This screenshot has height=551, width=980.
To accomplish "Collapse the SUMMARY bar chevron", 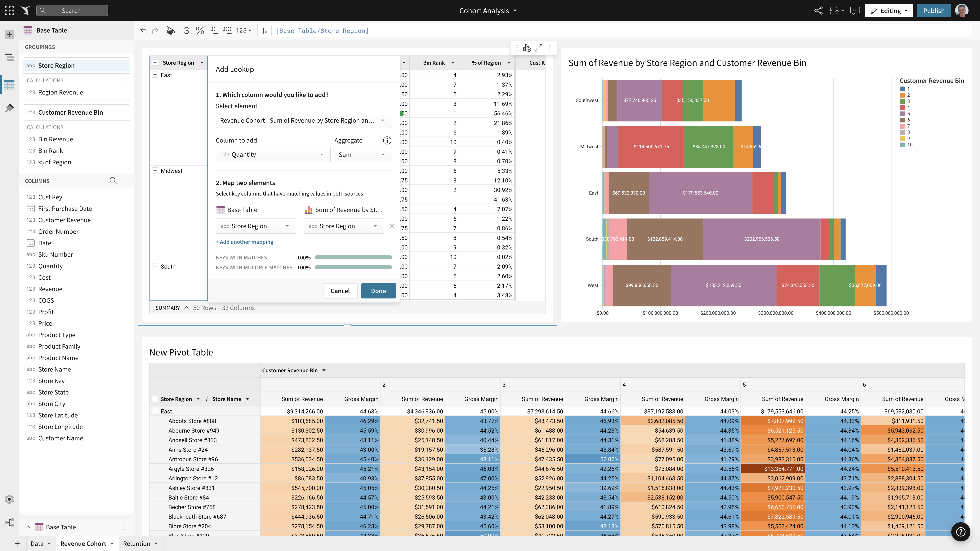I will point(186,308).
